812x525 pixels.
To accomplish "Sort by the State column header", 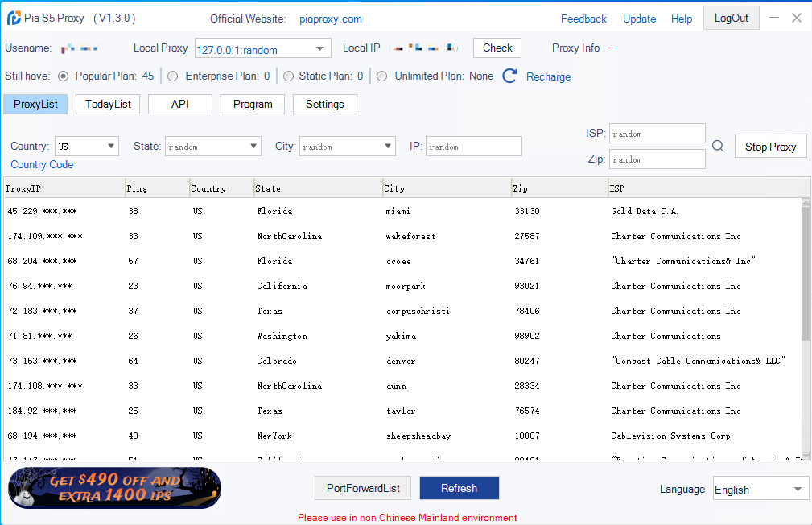I will (x=318, y=188).
